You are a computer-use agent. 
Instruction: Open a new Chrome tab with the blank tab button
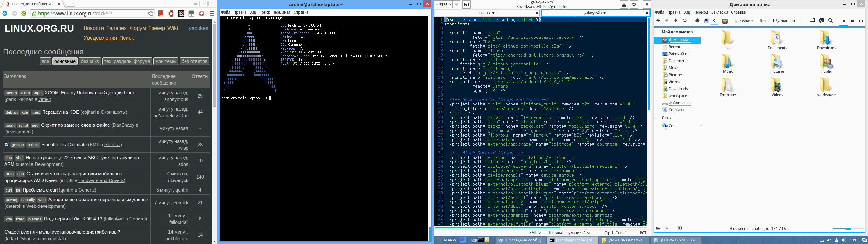(x=69, y=4)
